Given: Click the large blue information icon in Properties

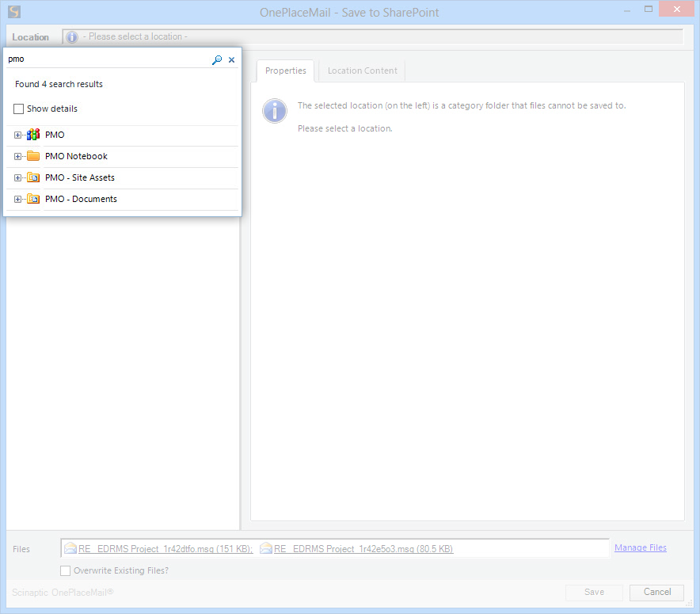Looking at the screenshot, I should pos(275,111).
